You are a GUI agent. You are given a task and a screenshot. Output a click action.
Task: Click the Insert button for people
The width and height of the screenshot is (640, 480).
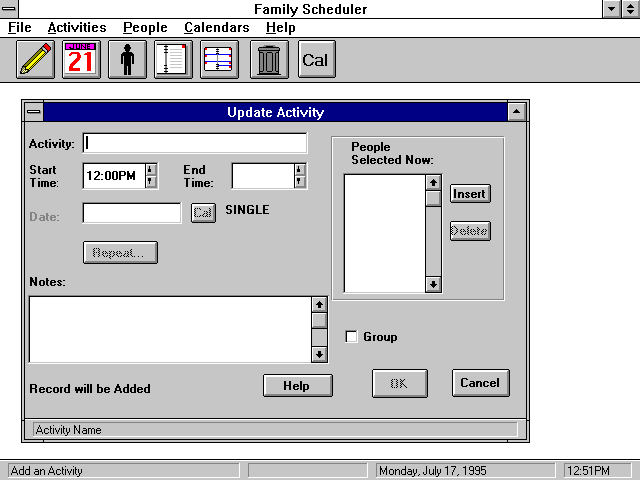click(469, 193)
